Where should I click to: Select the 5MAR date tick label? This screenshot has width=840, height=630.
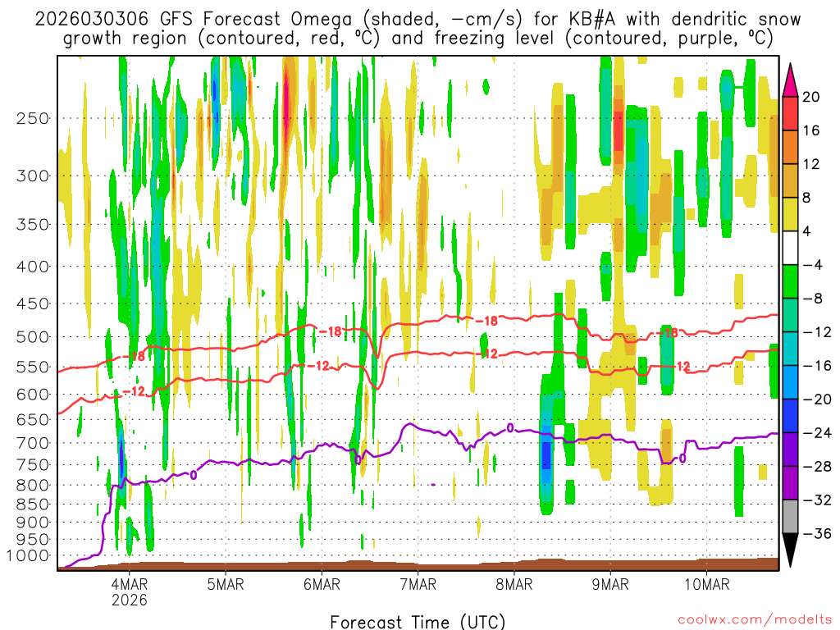point(225,584)
